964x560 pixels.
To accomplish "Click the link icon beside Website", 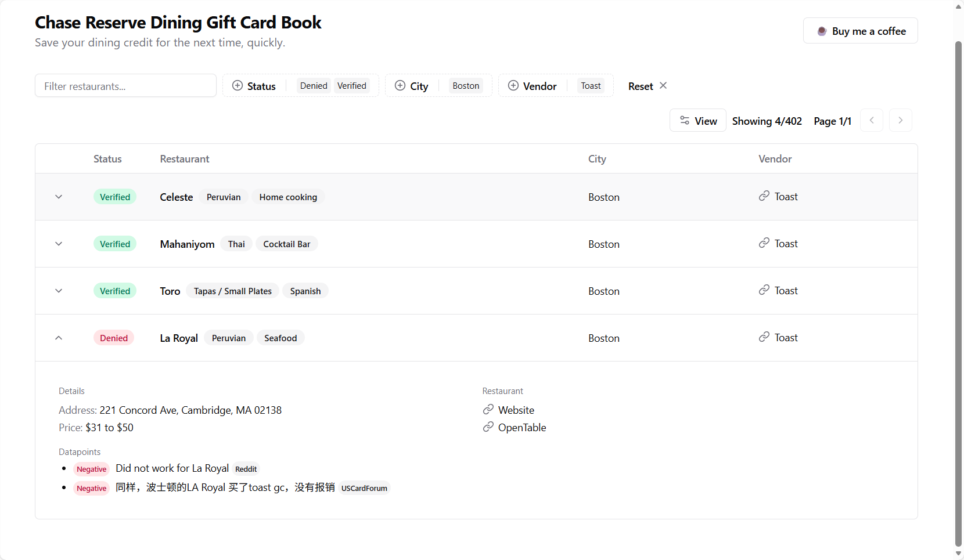I will point(488,410).
